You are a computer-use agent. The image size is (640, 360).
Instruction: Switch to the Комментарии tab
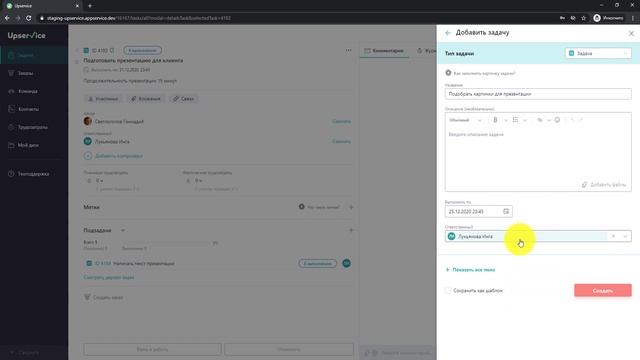coord(384,51)
